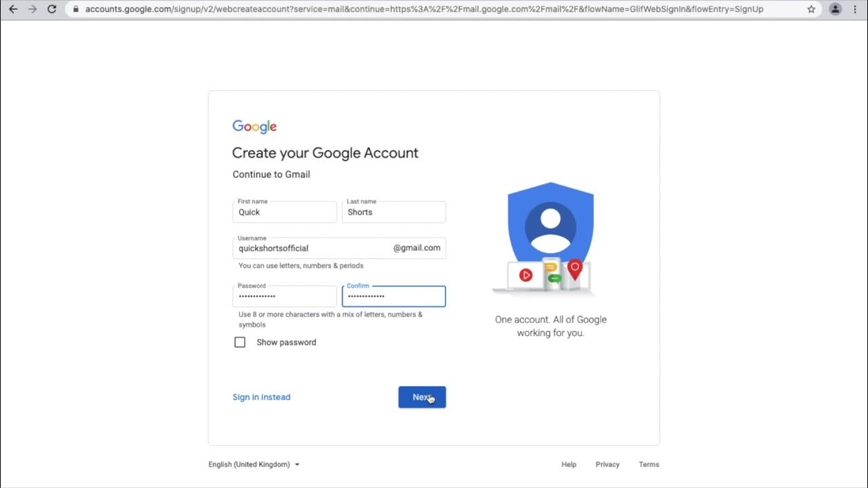Go back using the browser back arrow
Image resolution: width=868 pixels, height=488 pixels.
13,9
